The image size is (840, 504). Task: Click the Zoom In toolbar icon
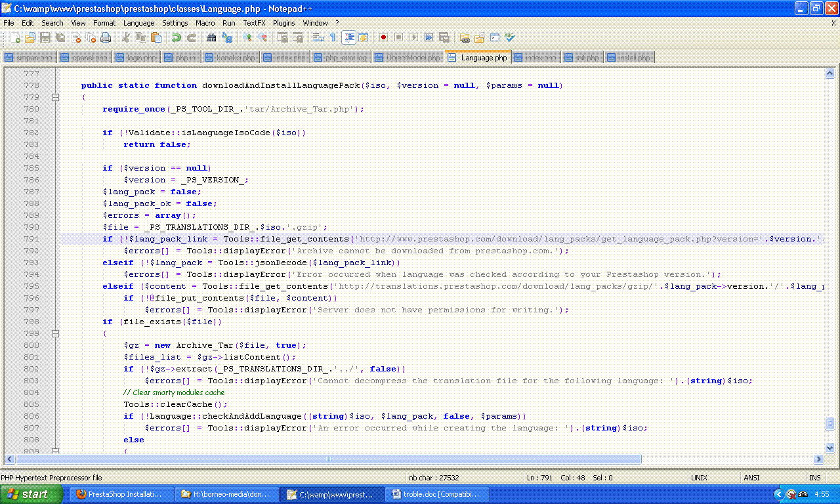247,38
